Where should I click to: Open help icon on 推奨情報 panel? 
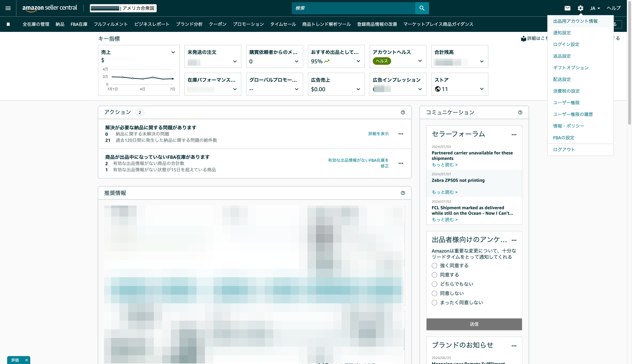coord(403,193)
